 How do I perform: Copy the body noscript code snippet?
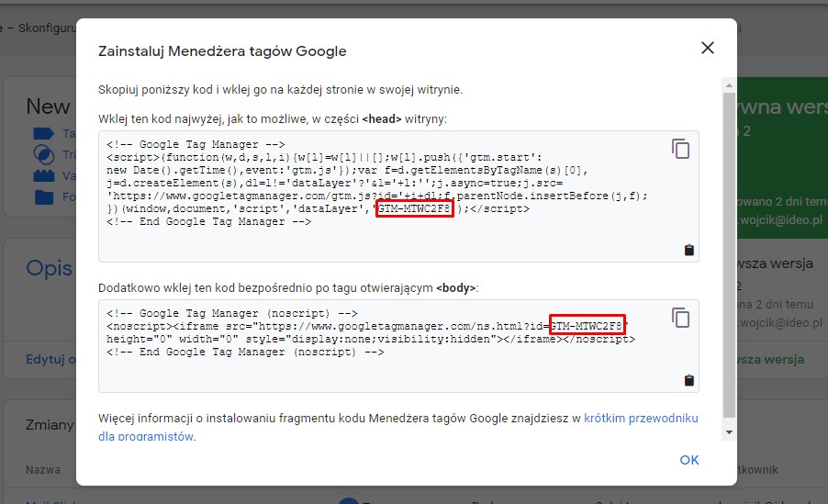[x=680, y=318]
